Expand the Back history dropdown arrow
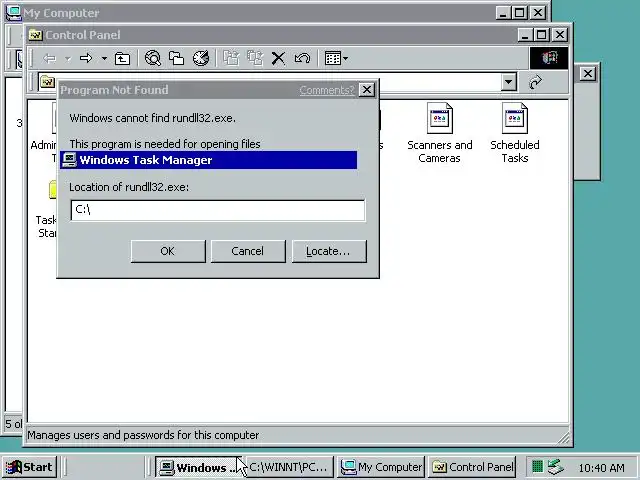This screenshot has width=640, height=480. coord(68,59)
